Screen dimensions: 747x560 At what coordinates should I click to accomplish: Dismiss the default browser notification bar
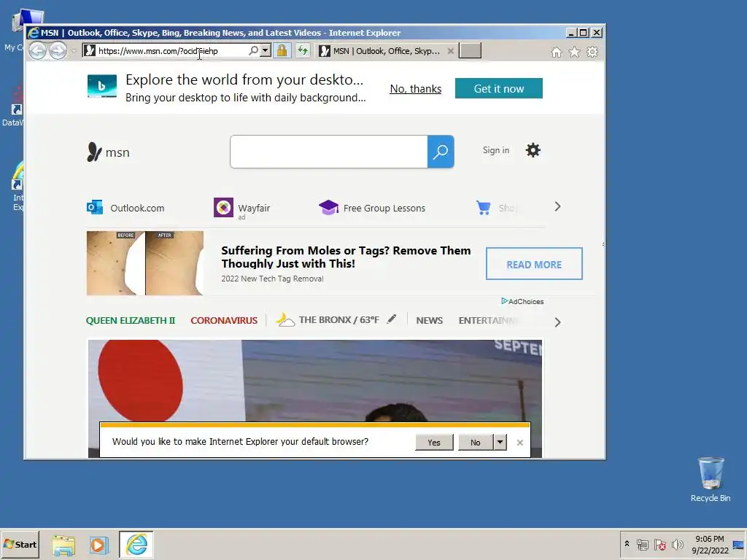pyautogui.click(x=519, y=443)
